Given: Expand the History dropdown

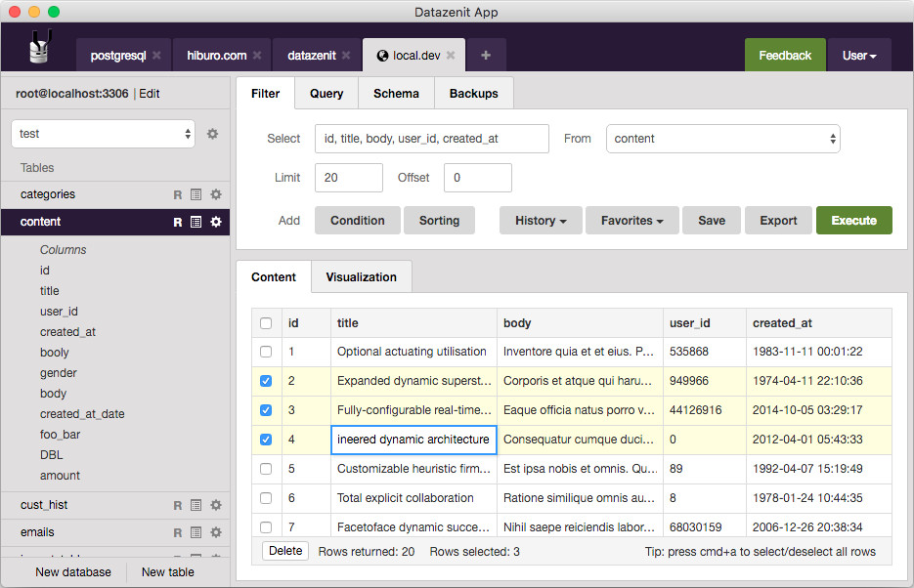Looking at the screenshot, I should [x=541, y=221].
